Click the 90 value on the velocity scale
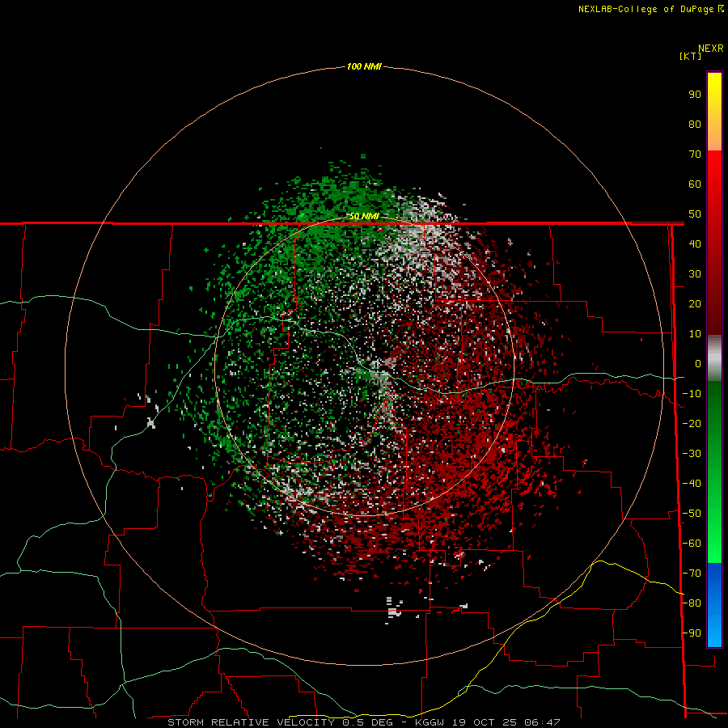This screenshot has height=728, width=728. point(695,95)
